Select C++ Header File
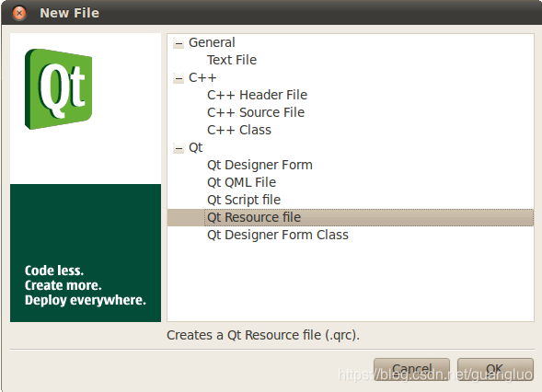Image resolution: width=542 pixels, height=392 pixels. click(257, 95)
